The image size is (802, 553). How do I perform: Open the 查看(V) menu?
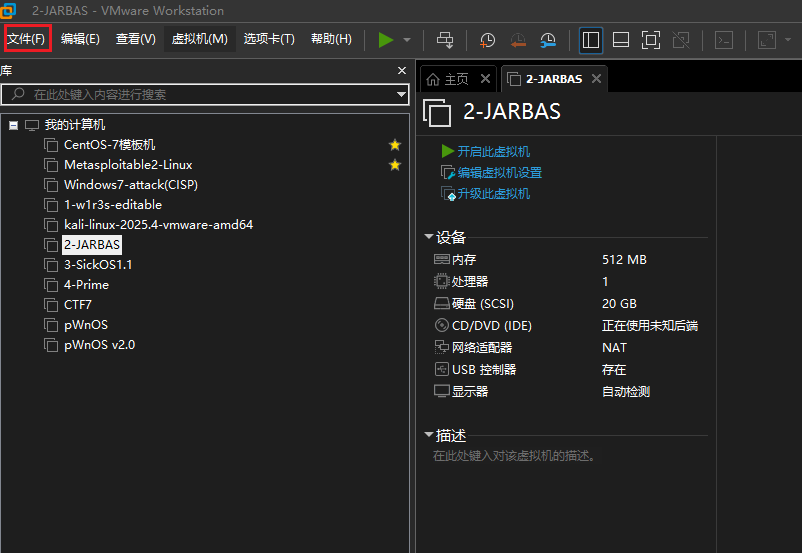136,39
